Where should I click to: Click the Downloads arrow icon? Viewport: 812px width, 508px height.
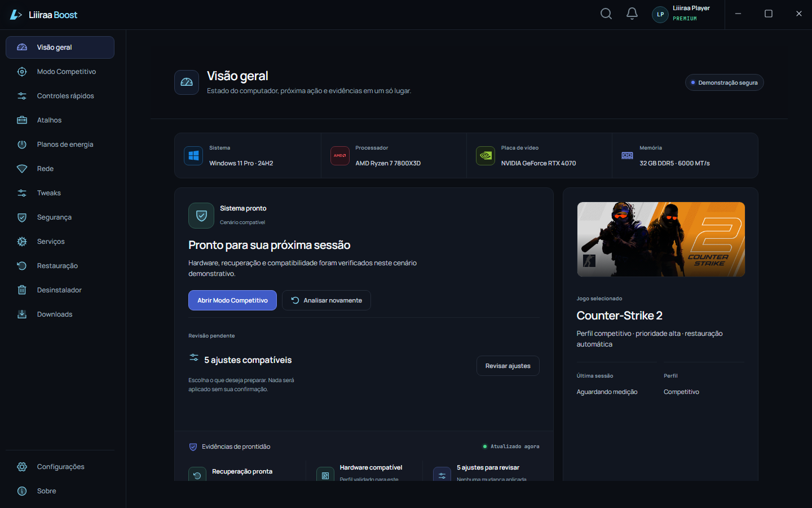(22, 314)
